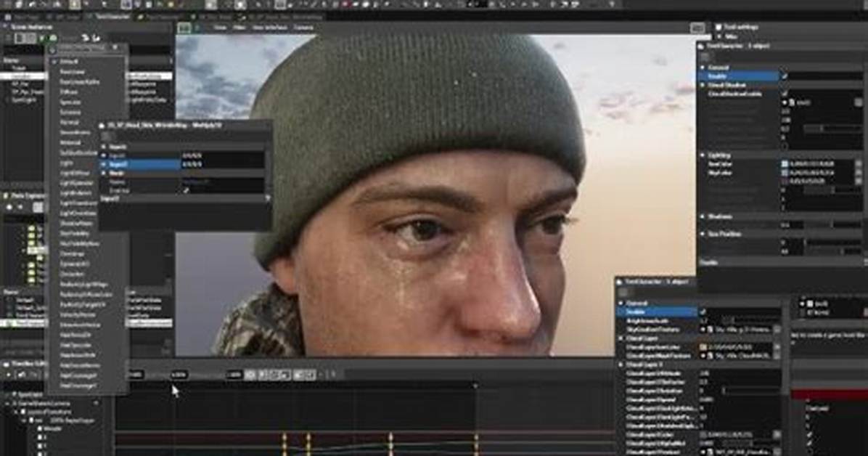868x456 pixels.
Task: Select the SpotLight track in the timeline tree
Action: (31, 395)
